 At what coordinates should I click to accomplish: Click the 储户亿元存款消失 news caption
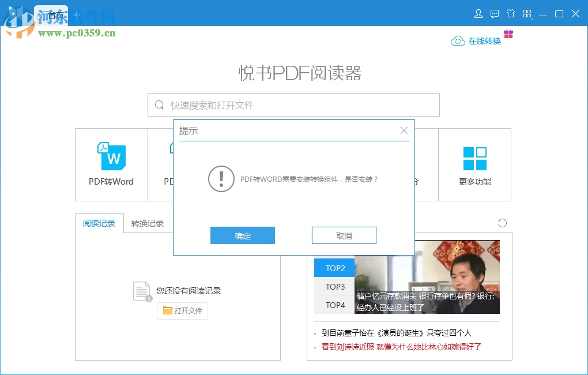tap(425, 302)
